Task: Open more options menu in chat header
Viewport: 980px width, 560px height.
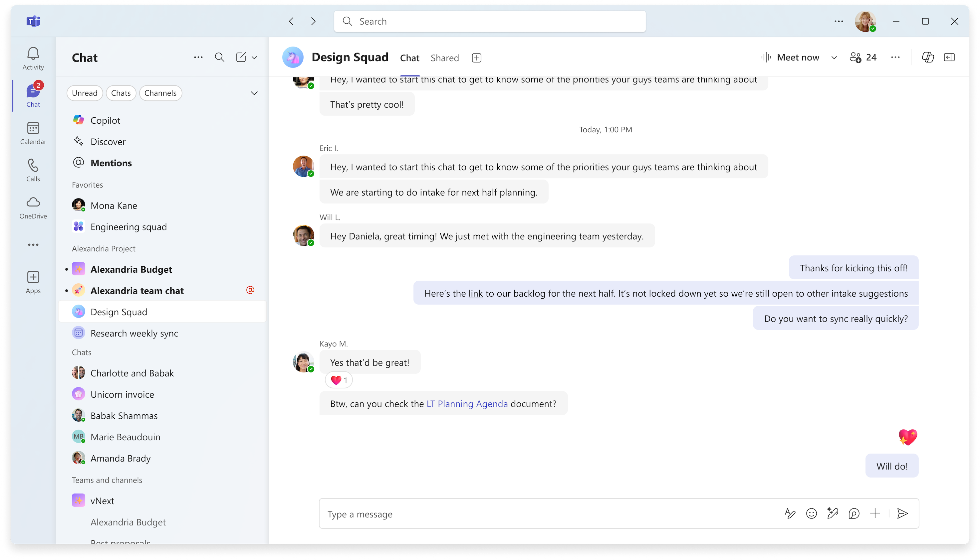Action: point(895,57)
